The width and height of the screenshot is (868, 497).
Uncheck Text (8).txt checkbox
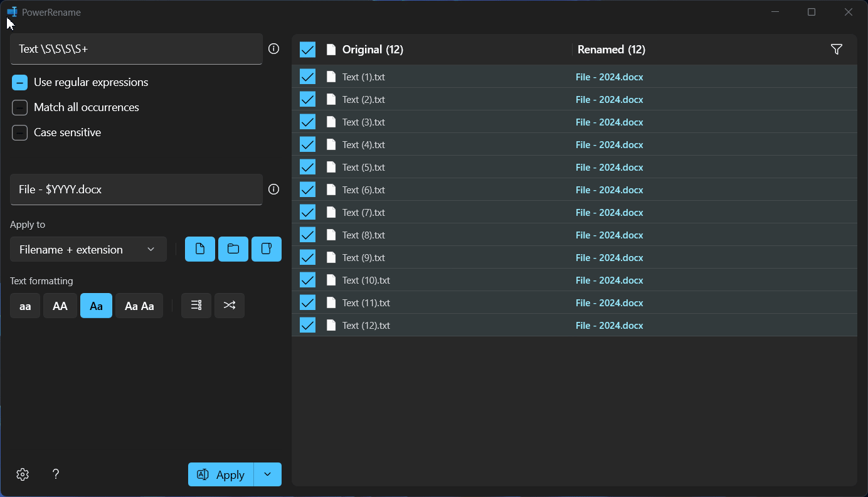[307, 235]
